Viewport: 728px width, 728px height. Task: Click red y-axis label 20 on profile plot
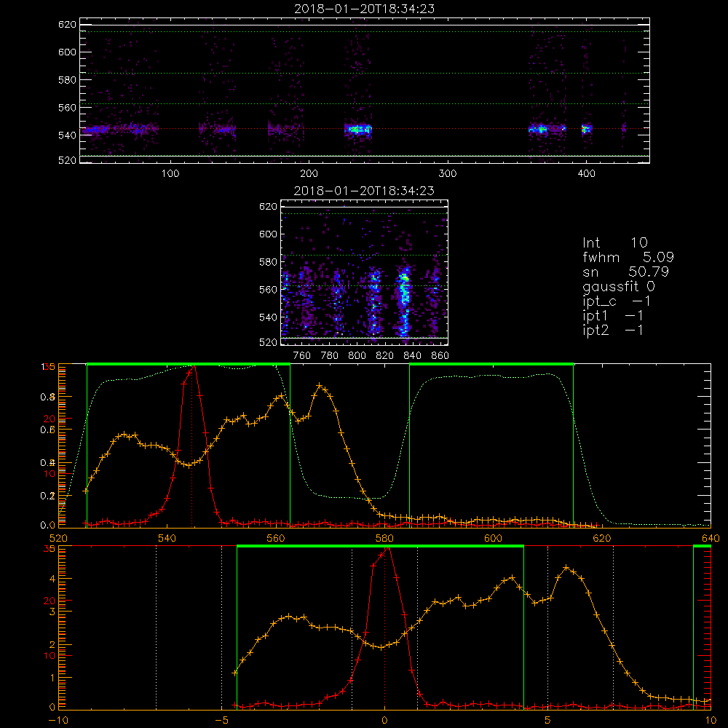pyautogui.click(x=50, y=419)
